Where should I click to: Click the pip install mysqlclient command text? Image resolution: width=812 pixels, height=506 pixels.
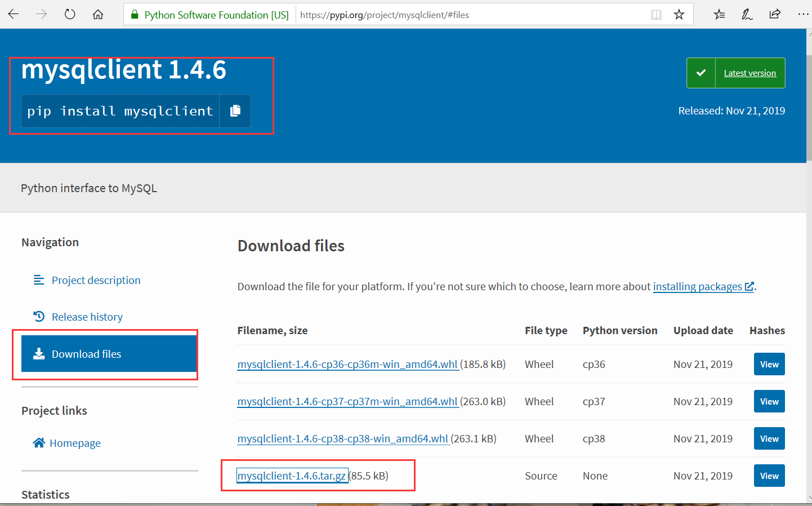tap(120, 111)
